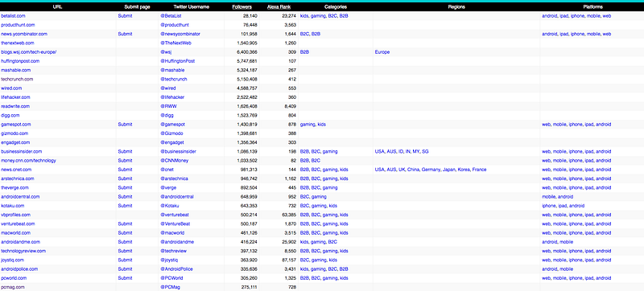This screenshot has height=291, width=644.
Task: Visit gizmodo.com link
Action: (x=14, y=133)
